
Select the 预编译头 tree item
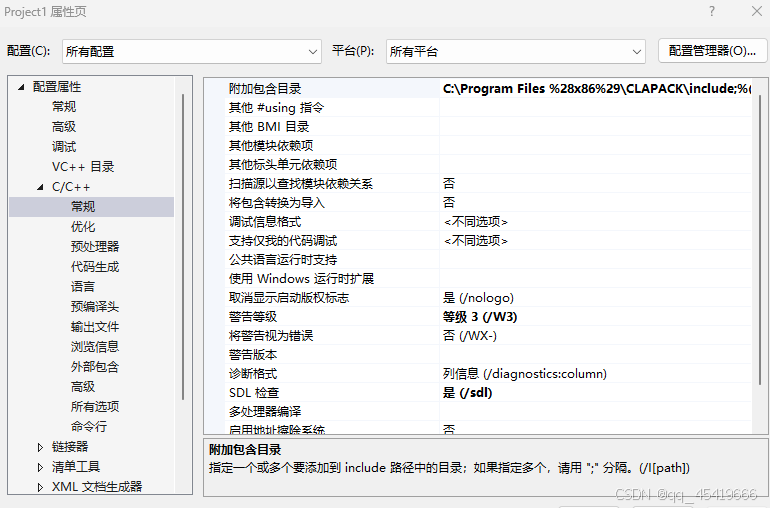tap(95, 307)
